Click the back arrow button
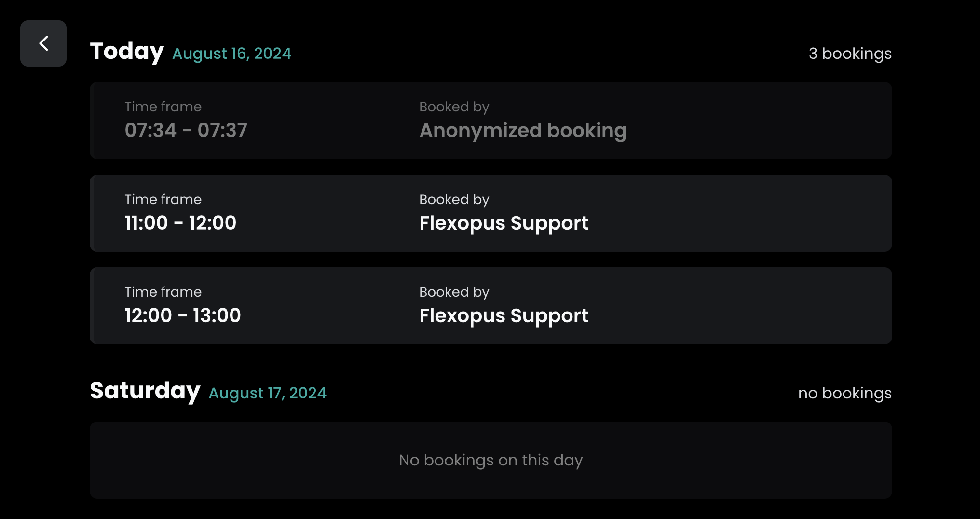 tap(43, 43)
